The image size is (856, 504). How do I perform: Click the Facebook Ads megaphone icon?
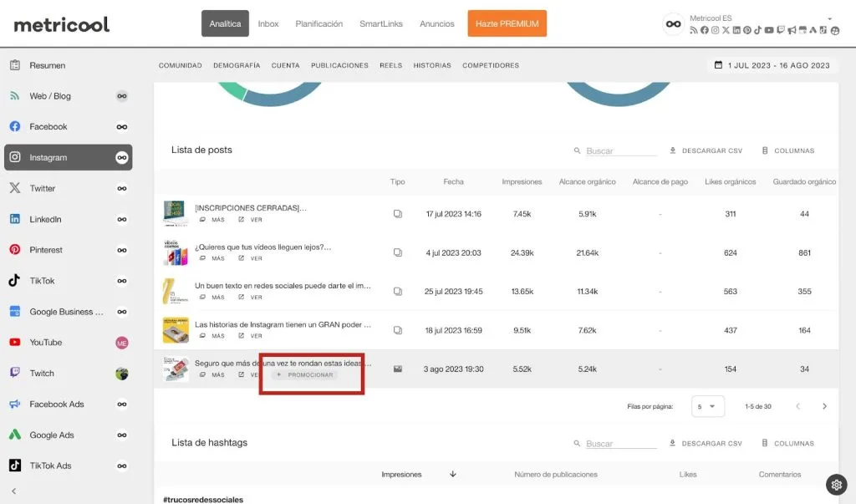click(x=15, y=404)
